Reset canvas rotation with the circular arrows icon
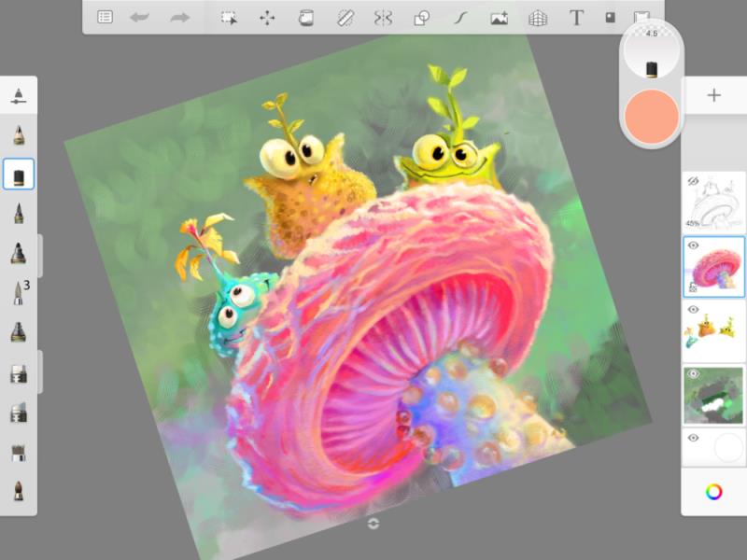The image size is (747, 560). [x=373, y=524]
